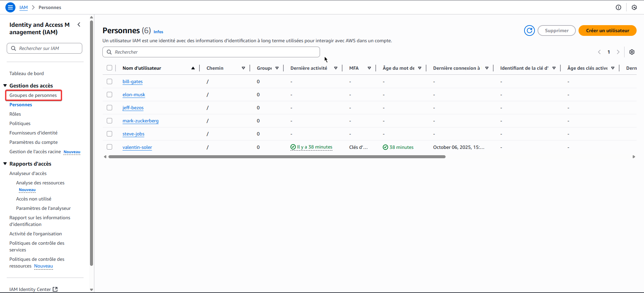Screen dimensions: 644x293
Task: Click the external link icon beside IAM Identity Center
Action: point(55,289)
